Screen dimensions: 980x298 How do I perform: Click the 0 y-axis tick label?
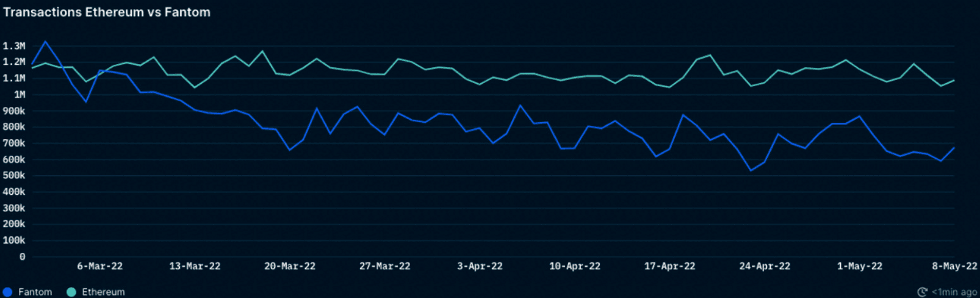(22, 257)
